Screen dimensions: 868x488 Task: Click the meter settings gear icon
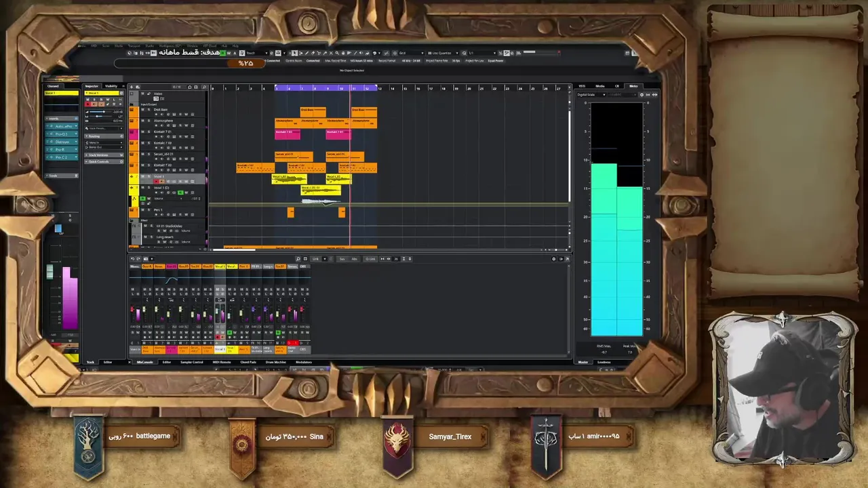[642, 94]
